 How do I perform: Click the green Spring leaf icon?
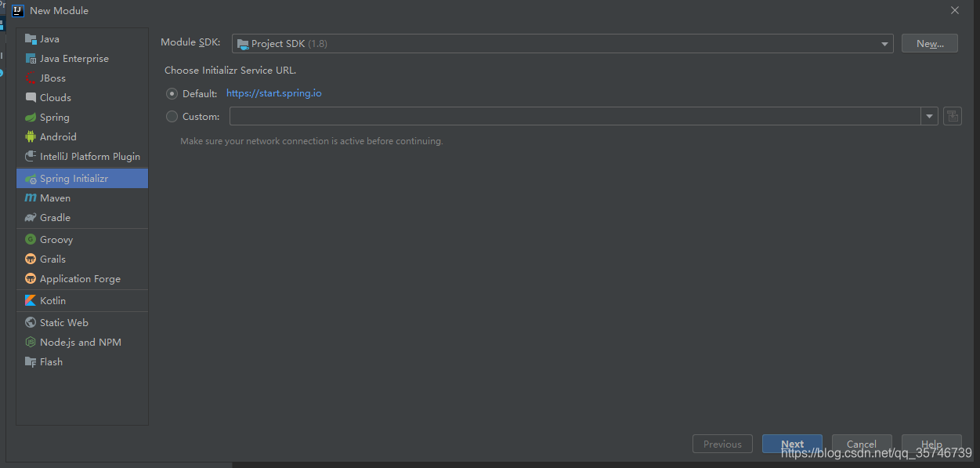pyautogui.click(x=31, y=118)
